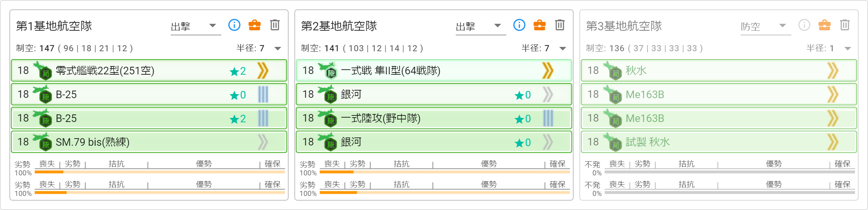
Task: Open orange briefcase presets for 第1基地航空隊
Action: tap(255, 25)
